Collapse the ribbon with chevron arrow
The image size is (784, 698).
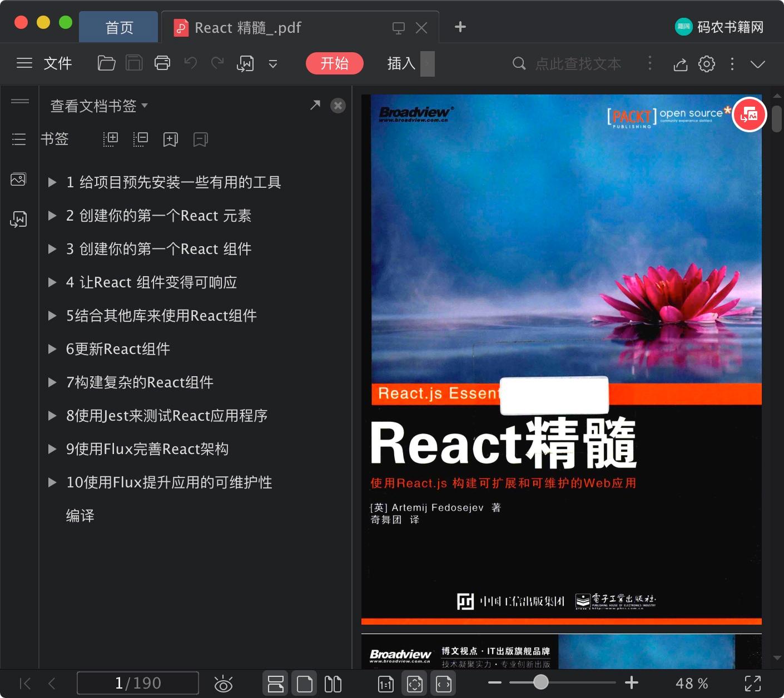758,64
